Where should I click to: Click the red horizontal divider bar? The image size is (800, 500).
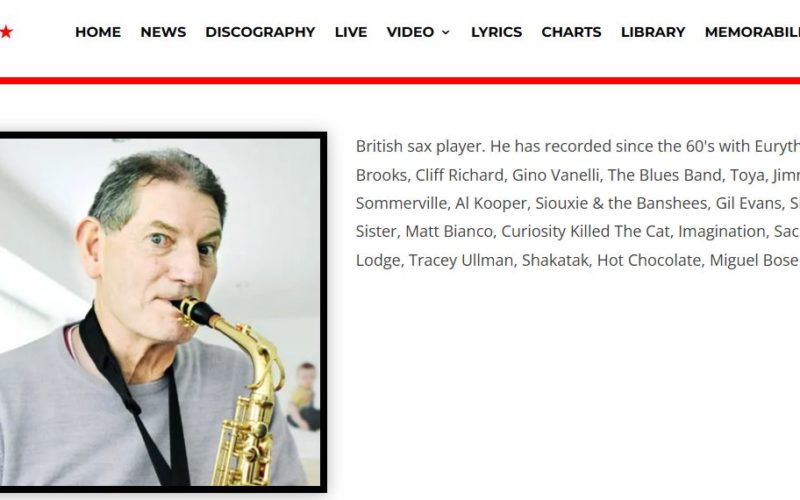(400, 81)
